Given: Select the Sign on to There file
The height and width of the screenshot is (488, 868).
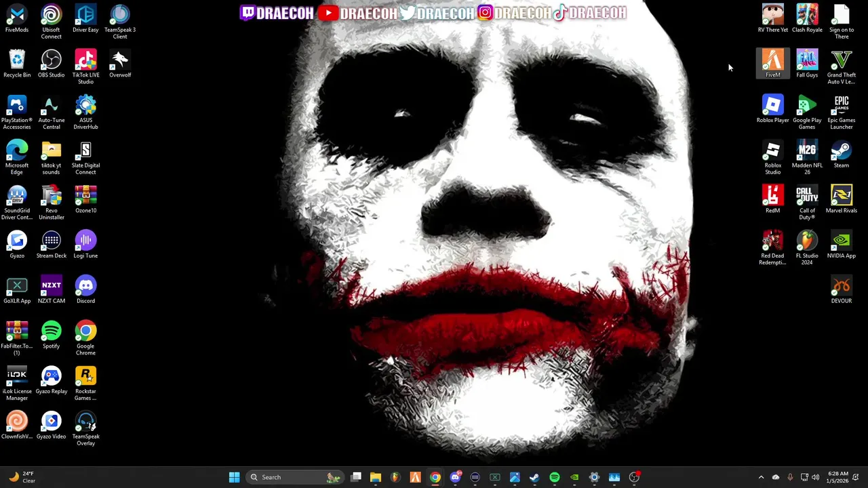Looking at the screenshot, I should 842,22.
